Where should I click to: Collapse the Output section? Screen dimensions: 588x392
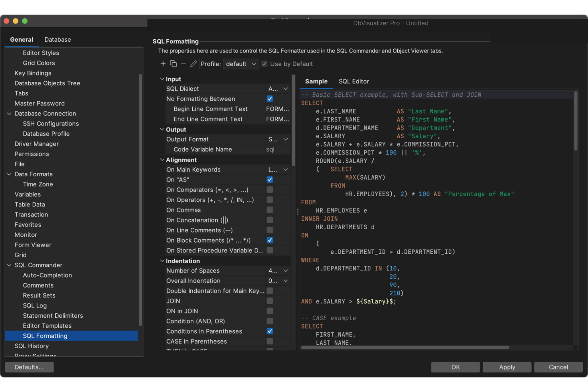[162, 129]
